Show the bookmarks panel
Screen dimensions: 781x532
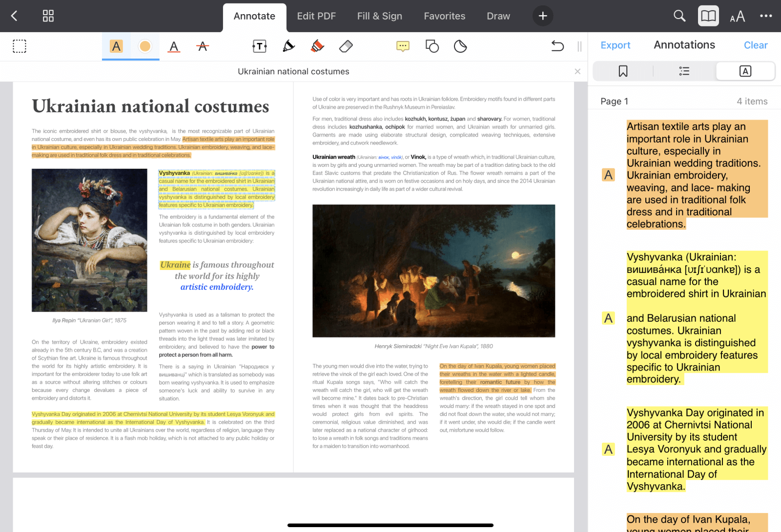click(x=623, y=71)
